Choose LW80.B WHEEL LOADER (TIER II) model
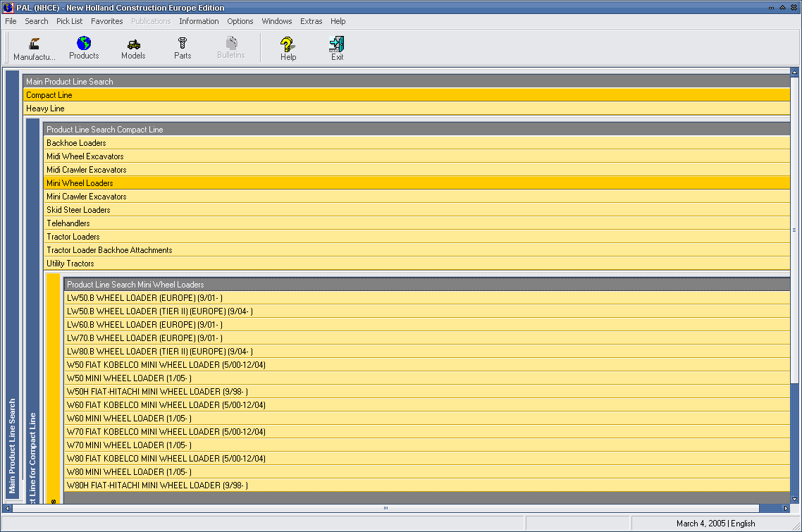The width and height of the screenshot is (802, 532). 427,352
